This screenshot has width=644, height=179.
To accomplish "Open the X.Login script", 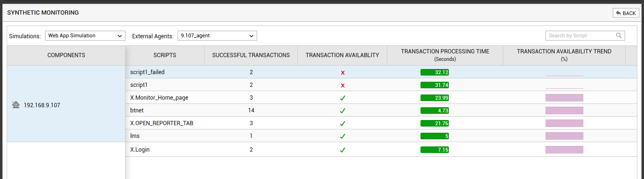I will pyautogui.click(x=140, y=150).
